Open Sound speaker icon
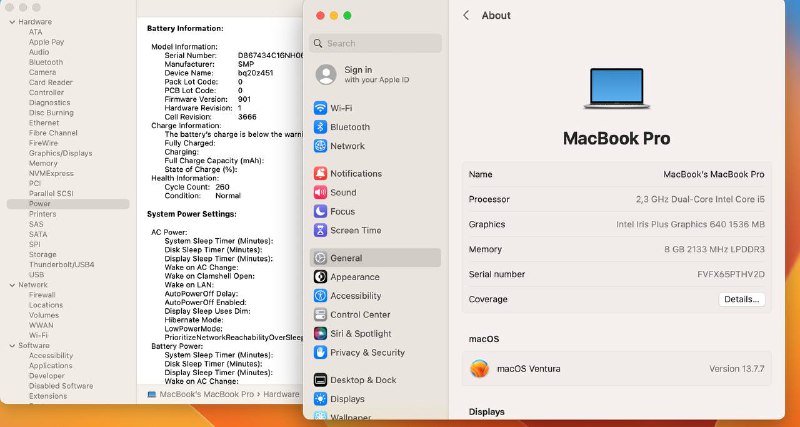 (x=320, y=192)
